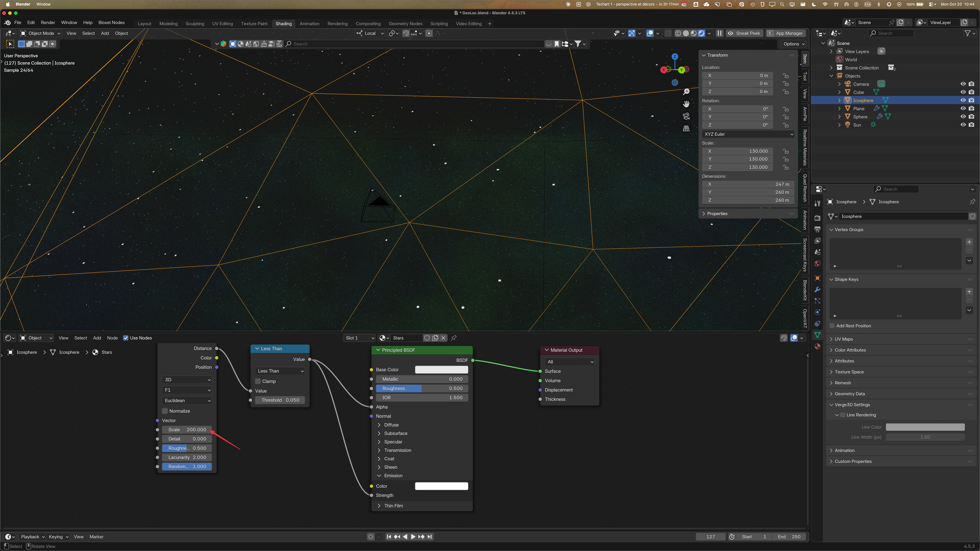Pin the Stars material node tree
The width and height of the screenshot is (980, 551).
(454, 338)
